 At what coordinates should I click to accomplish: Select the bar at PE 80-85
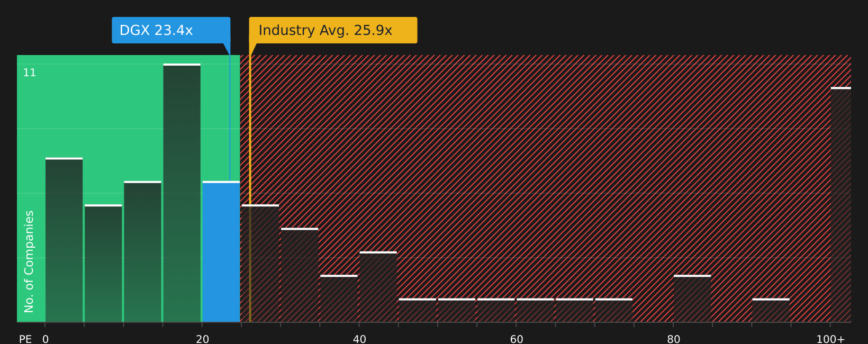click(x=692, y=299)
